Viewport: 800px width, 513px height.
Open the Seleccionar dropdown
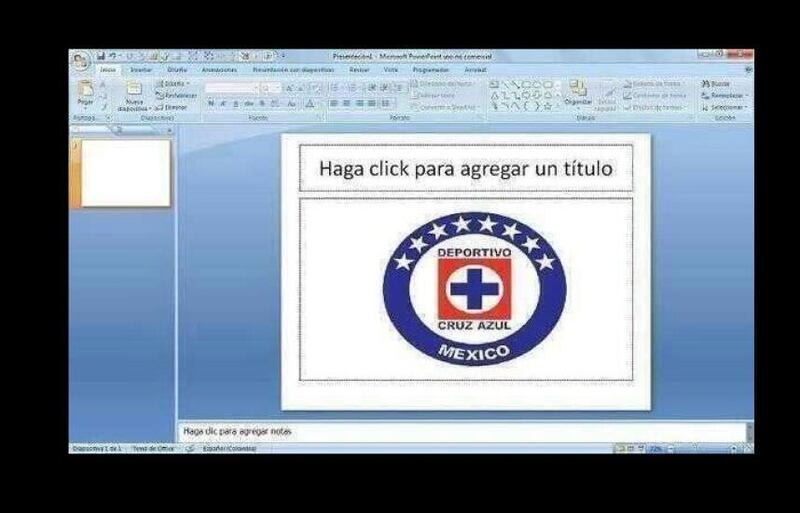click(x=724, y=108)
